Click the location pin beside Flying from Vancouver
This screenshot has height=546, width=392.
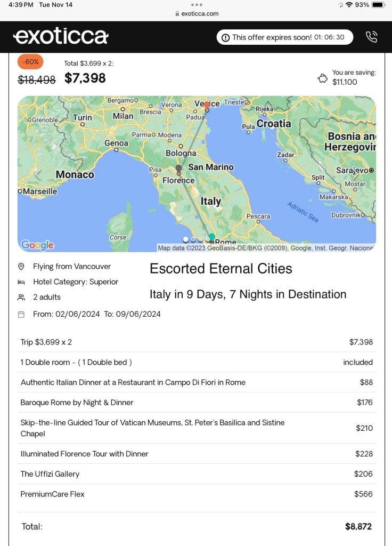21,267
